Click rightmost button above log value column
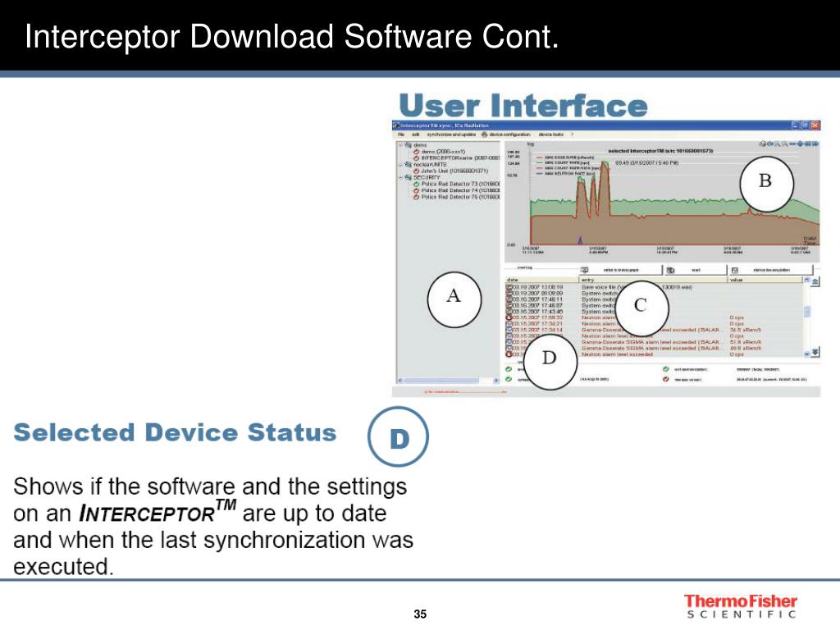840x630 pixels. pyautogui.click(x=770, y=270)
